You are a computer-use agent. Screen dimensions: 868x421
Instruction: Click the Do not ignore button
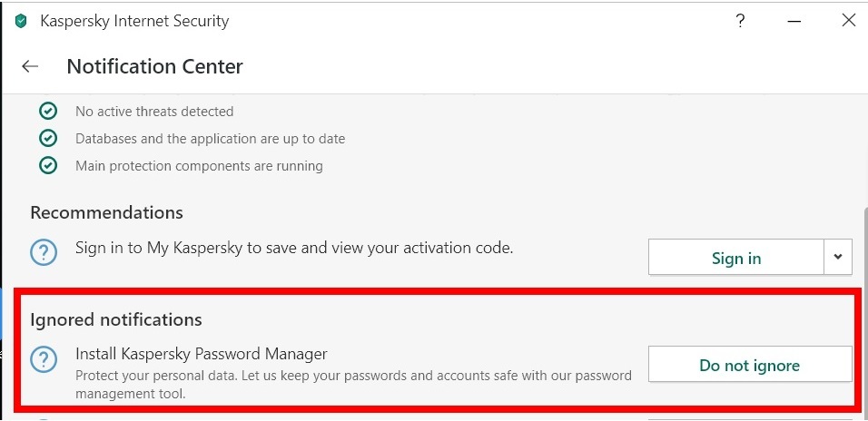pyautogui.click(x=750, y=364)
